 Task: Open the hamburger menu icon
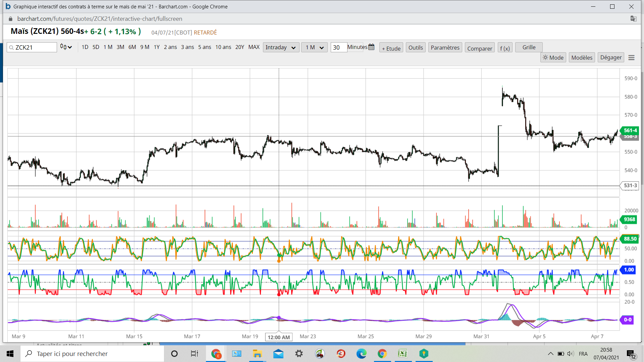(x=631, y=58)
